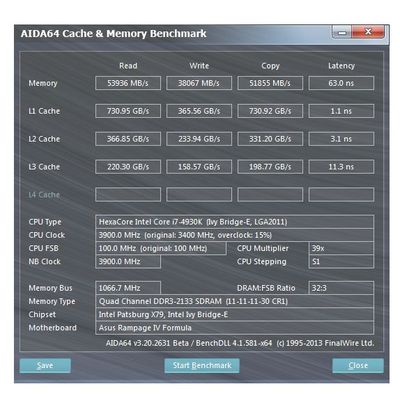Click the CPU Multiplier 39x value
400x396 pixels.
(x=341, y=248)
